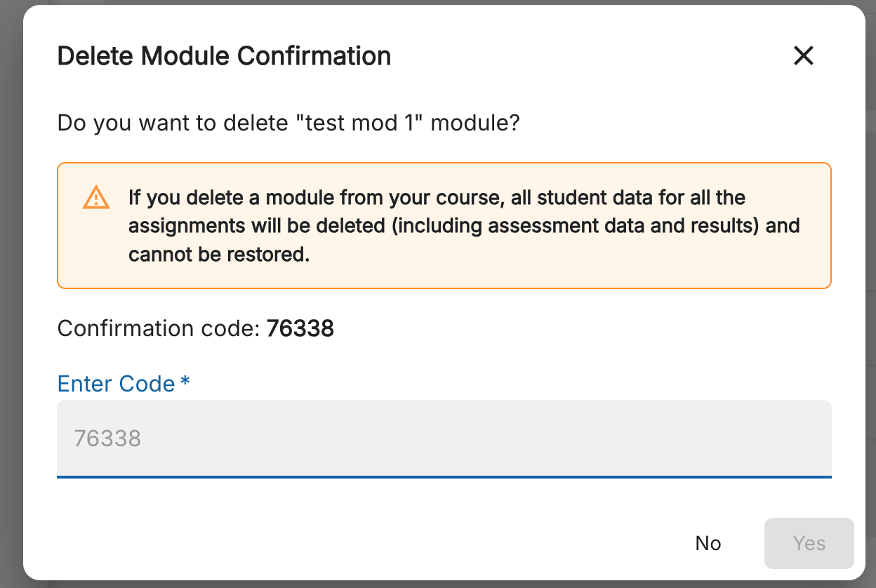The image size is (876, 588).
Task: Click the "Enter Code" field label
Action: (x=116, y=384)
